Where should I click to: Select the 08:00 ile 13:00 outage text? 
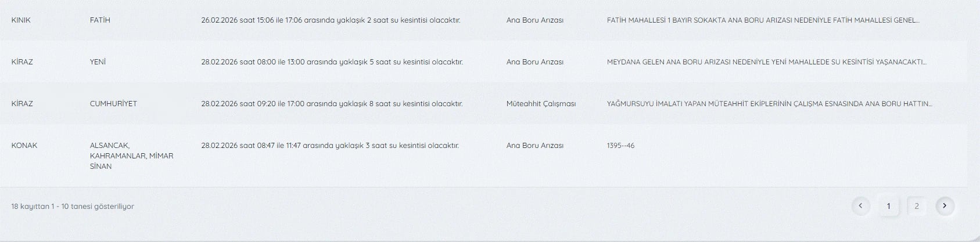(332, 62)
